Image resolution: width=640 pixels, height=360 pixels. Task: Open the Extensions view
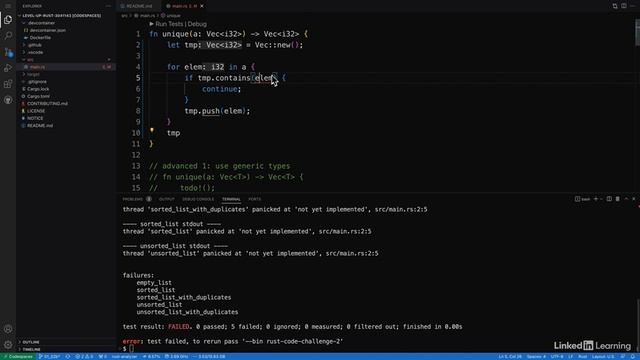pyautogui.click(x=8, y=84)
